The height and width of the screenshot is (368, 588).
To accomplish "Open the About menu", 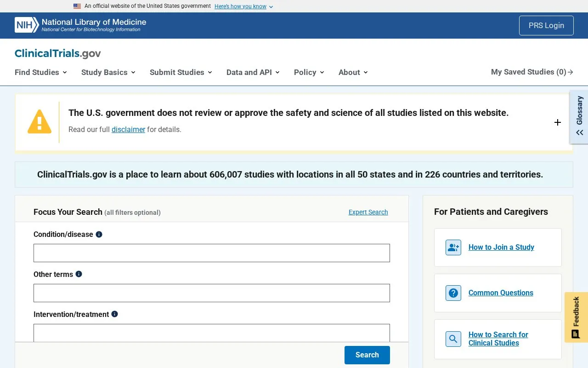I will [353, 72].
